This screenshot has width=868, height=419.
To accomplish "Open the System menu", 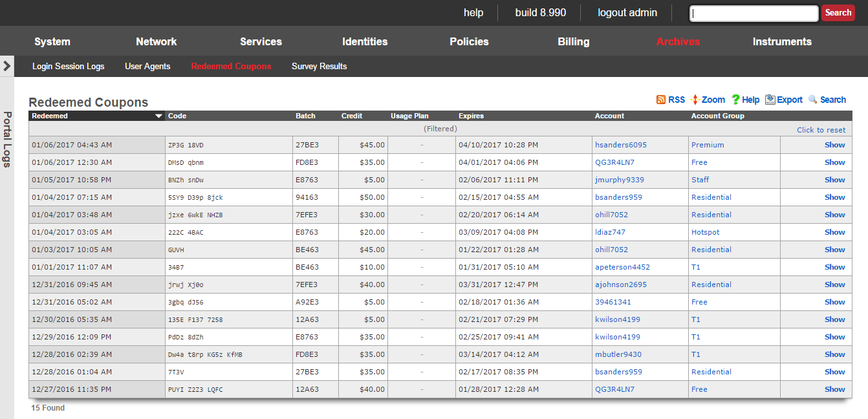I will click(52, 41).
